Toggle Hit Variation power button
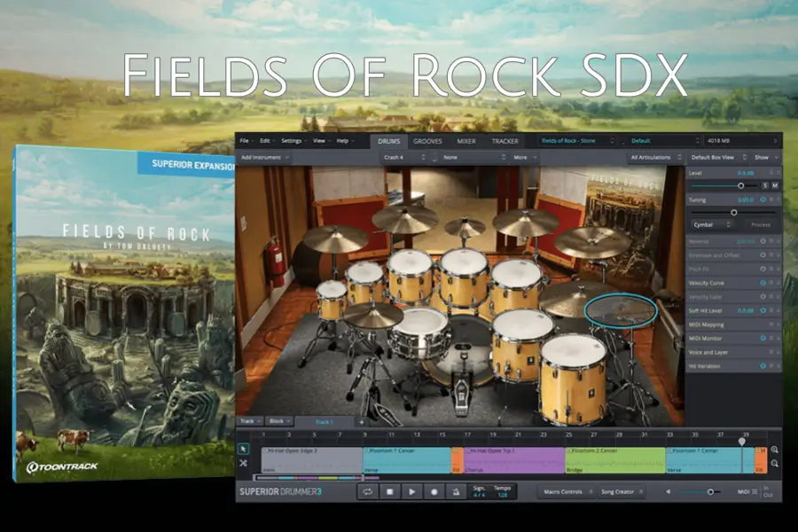This screenshot has width=798, height=532. 763,365
